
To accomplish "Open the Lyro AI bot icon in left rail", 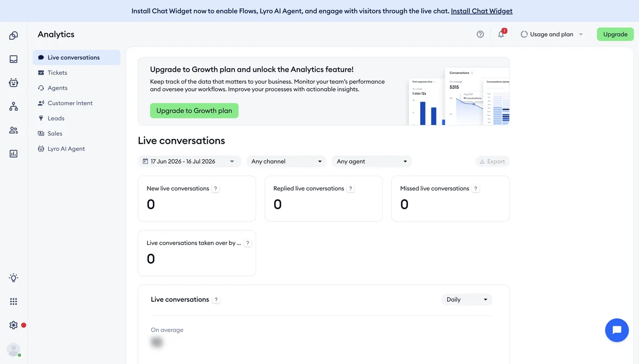I will (13, 82).
